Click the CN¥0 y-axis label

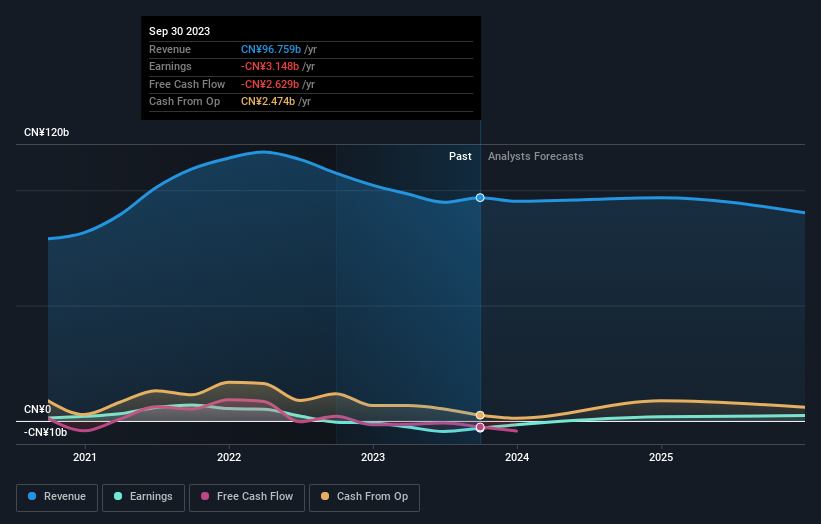pyautogui.click(x=38, y=409)
